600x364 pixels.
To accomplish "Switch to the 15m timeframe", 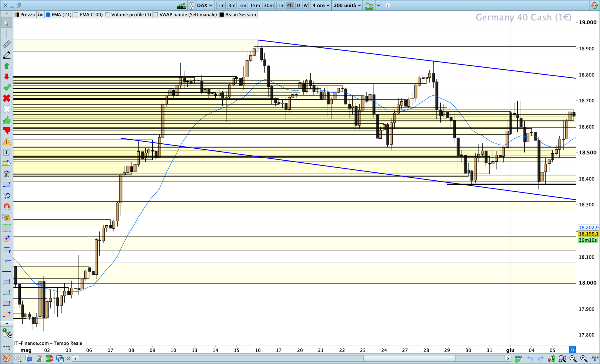I will click(x=255, y=5).
